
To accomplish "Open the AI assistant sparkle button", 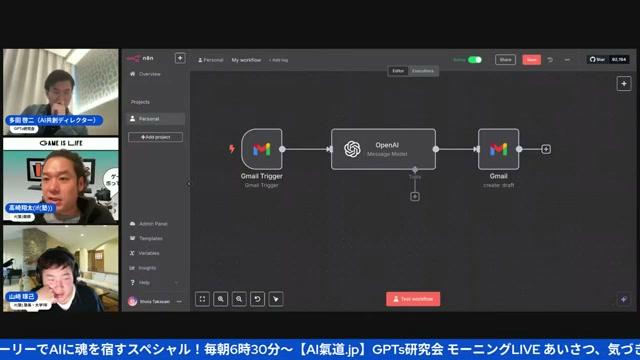I will pos(624,300).
